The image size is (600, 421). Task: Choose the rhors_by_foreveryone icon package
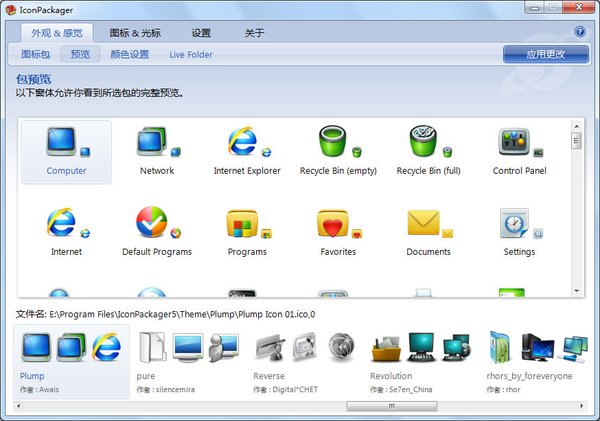coord(536,362)
